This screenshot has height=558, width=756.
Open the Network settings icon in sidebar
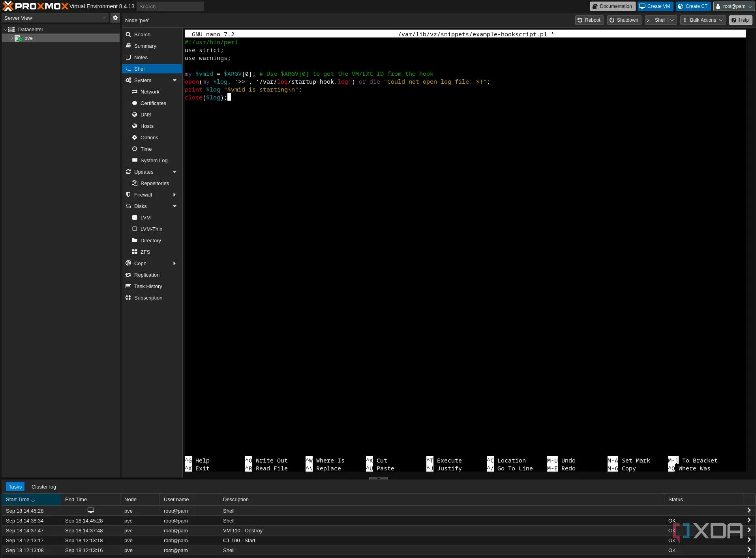(x=135, y=92)
